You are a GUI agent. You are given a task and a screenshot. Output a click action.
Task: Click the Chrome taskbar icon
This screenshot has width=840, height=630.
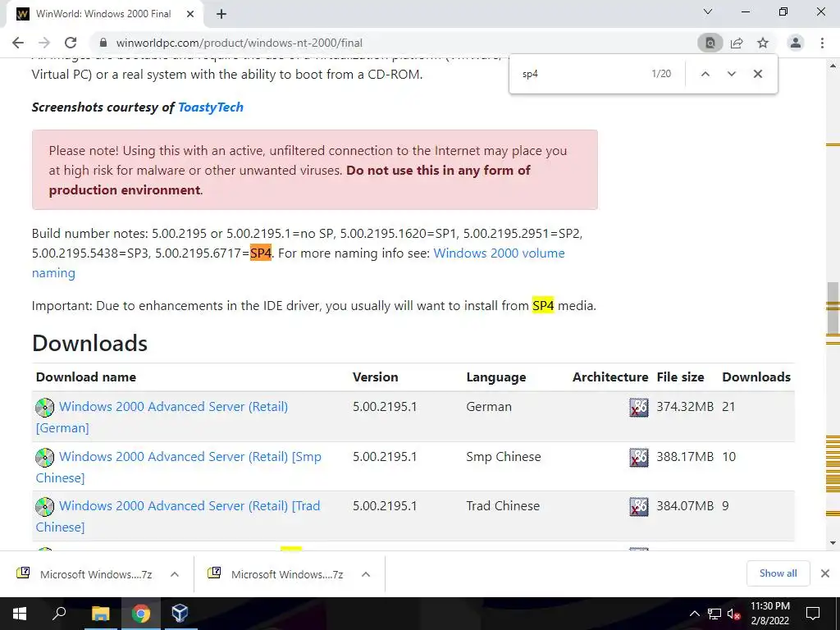[140, 614]
